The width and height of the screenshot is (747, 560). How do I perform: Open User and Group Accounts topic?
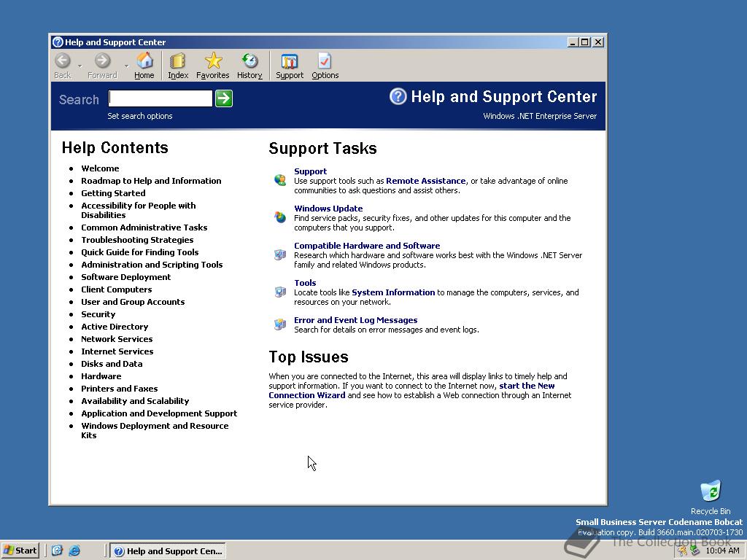click(x=133, y=301)
